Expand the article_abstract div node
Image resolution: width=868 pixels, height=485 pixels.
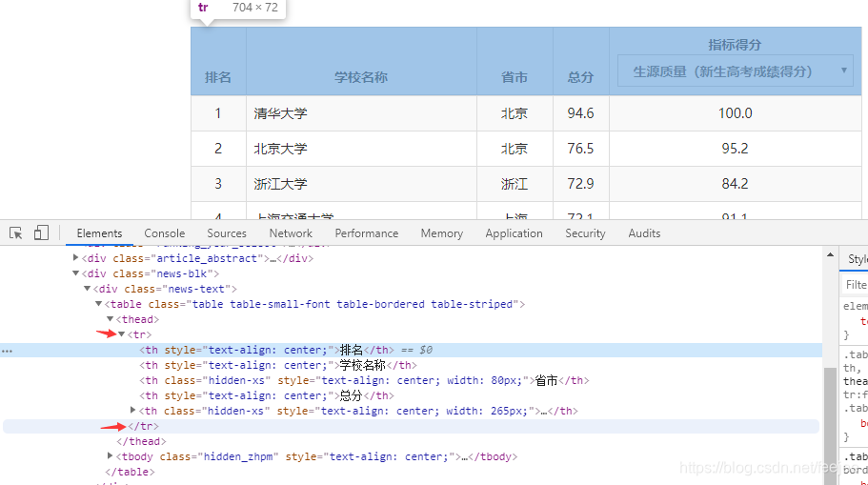pyautogui.click(x=76, y=257)
